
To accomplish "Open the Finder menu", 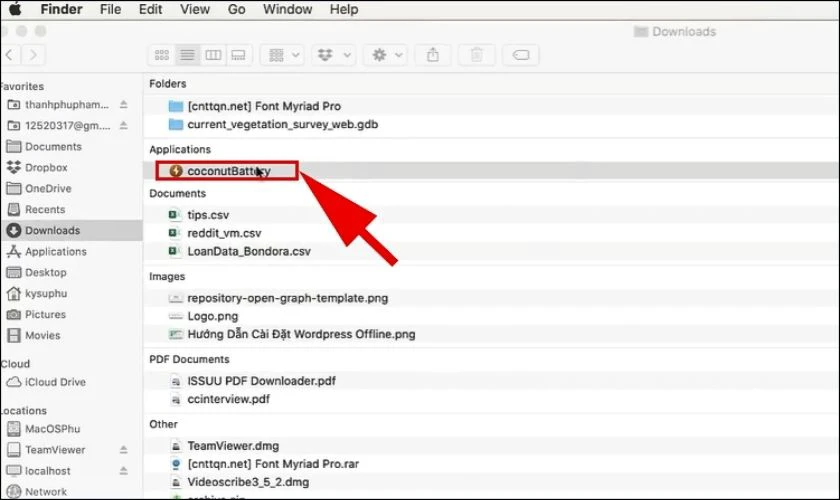I will click(x=61, y=9).
